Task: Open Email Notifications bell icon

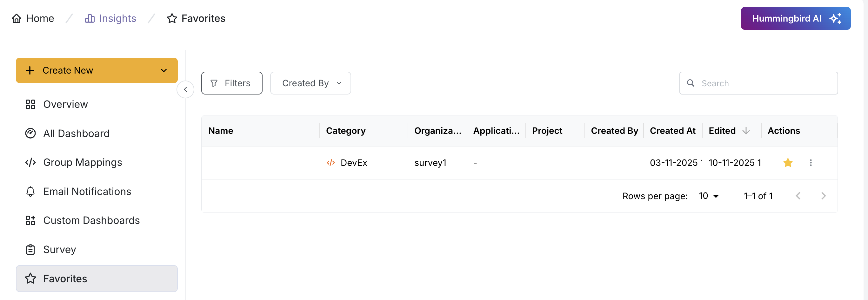Action: [x=30, y=192]
